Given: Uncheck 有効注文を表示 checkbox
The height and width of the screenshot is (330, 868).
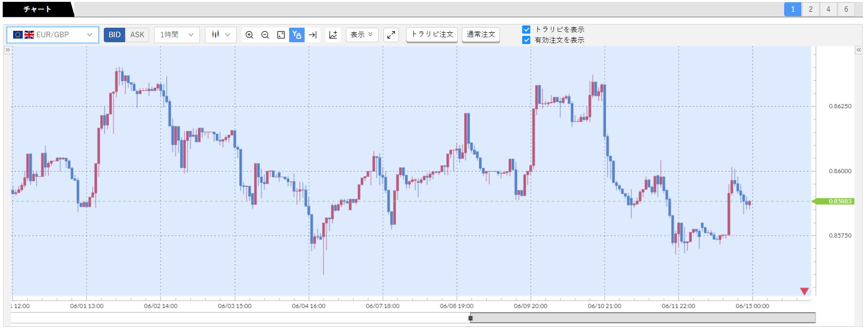Looking at the screenshot, I should [526, 40].
